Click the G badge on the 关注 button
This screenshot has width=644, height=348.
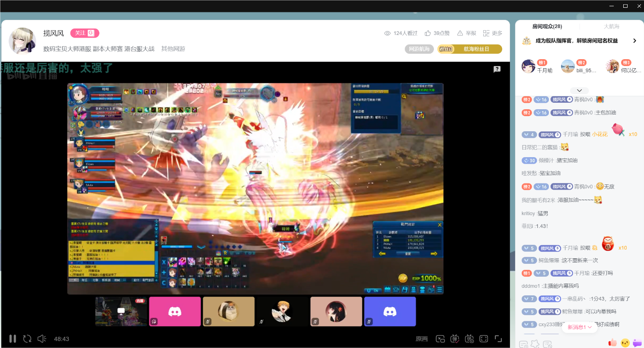pyautogui.click(x=91, y=33)
